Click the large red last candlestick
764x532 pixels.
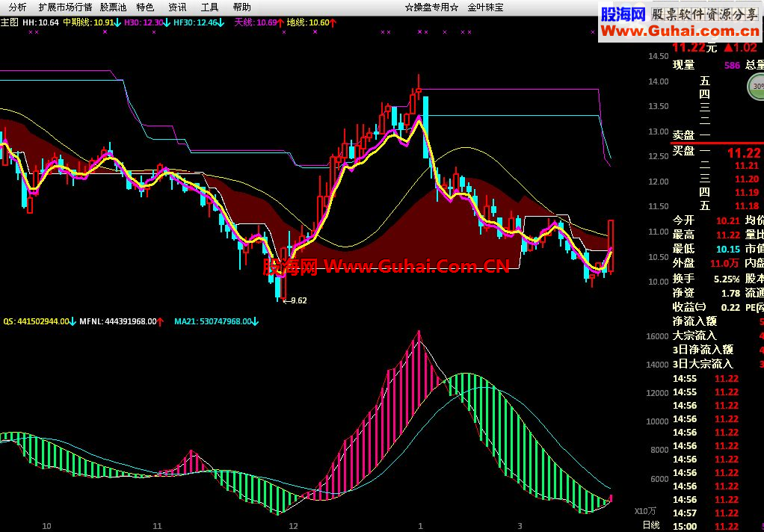611,246
